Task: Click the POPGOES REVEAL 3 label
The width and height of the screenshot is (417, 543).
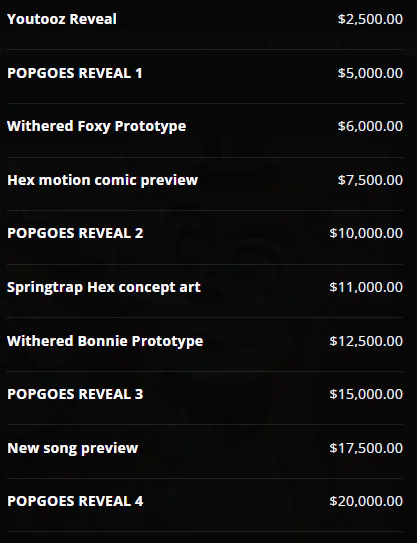Action: [x=75, y=394]
